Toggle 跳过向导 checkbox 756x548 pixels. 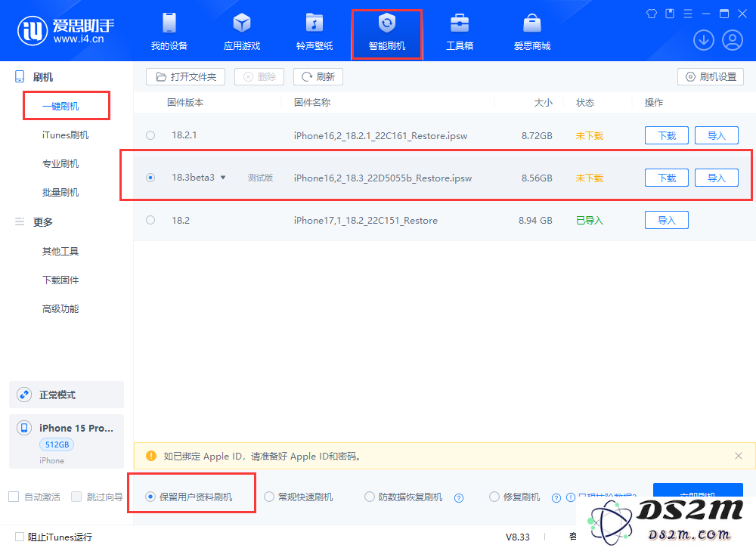click(x=76, y=497)
